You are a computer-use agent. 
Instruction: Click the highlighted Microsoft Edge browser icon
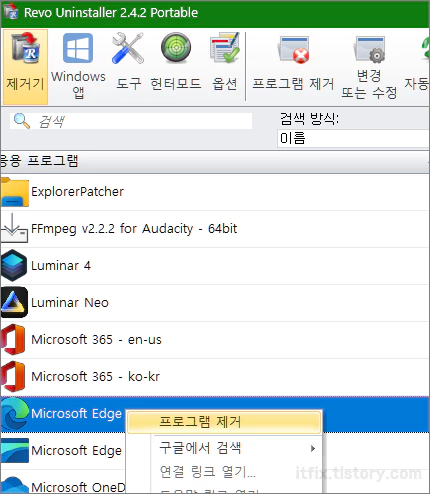(x=15, y=414)
